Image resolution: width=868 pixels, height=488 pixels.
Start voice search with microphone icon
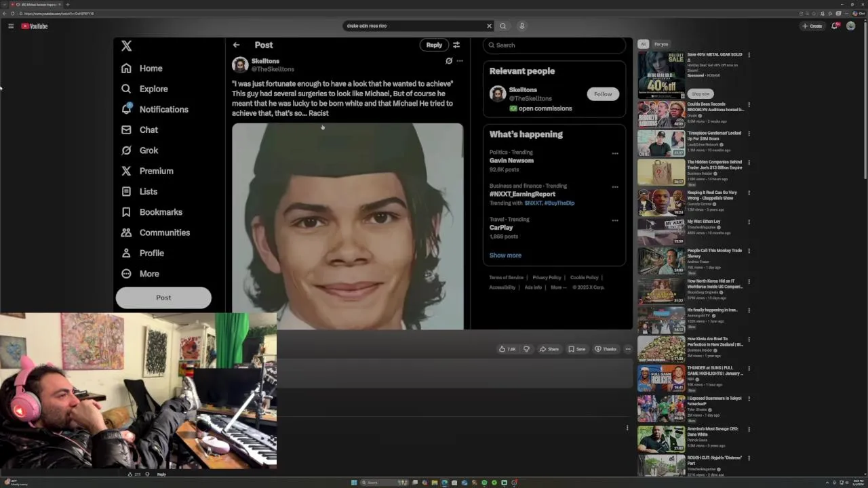point(521,26)
